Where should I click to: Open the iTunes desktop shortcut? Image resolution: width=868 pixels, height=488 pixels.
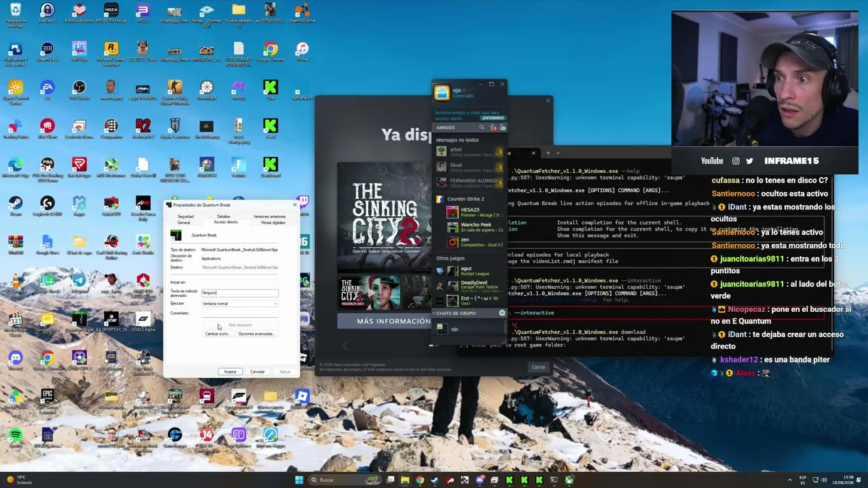click(302, 52)
